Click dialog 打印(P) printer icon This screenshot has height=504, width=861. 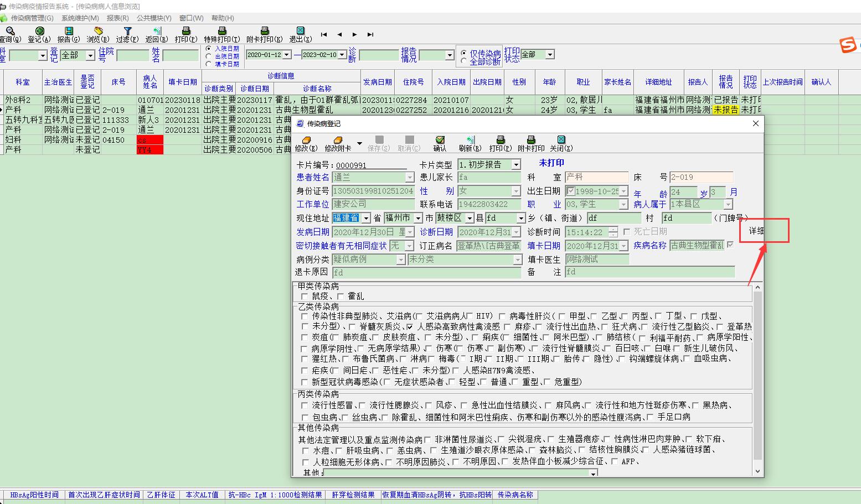pos(501,140)
